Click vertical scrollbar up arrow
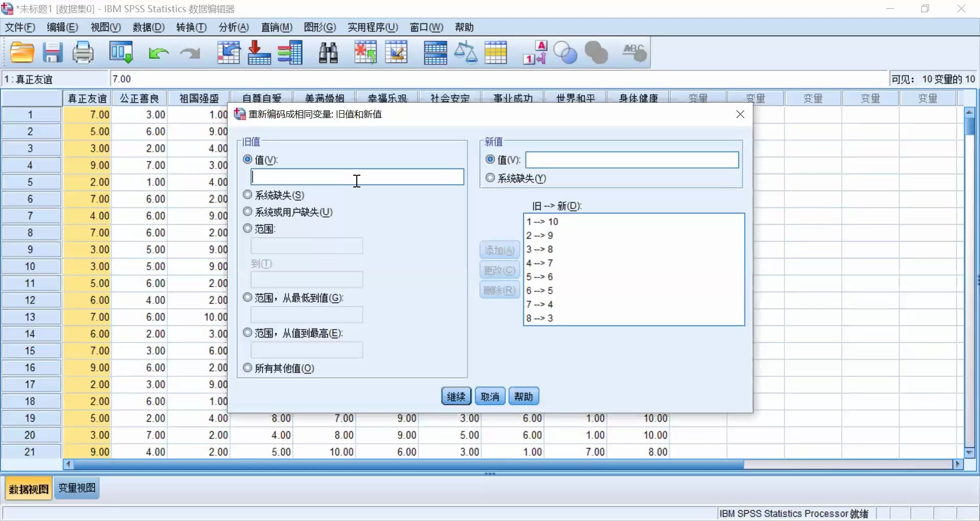The height and width of the screenshot is (521, 980). pyautogui.click(x=969, y=111)
